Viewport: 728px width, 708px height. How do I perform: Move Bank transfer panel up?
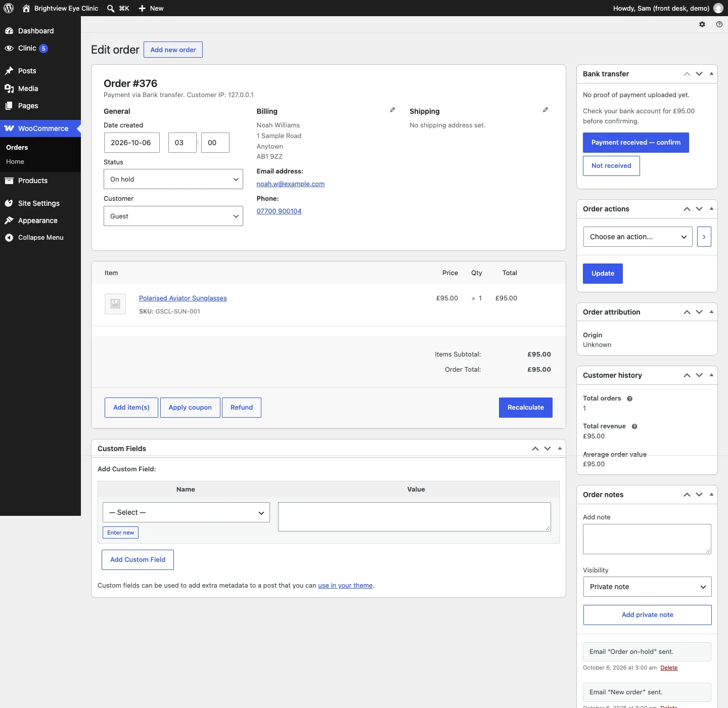[x=687, y=74]
